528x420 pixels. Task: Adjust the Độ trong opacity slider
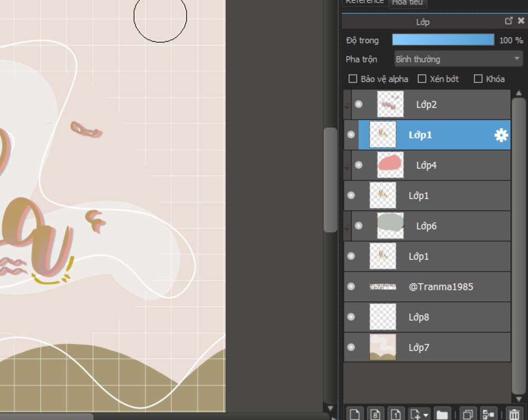tap(443, 40)
